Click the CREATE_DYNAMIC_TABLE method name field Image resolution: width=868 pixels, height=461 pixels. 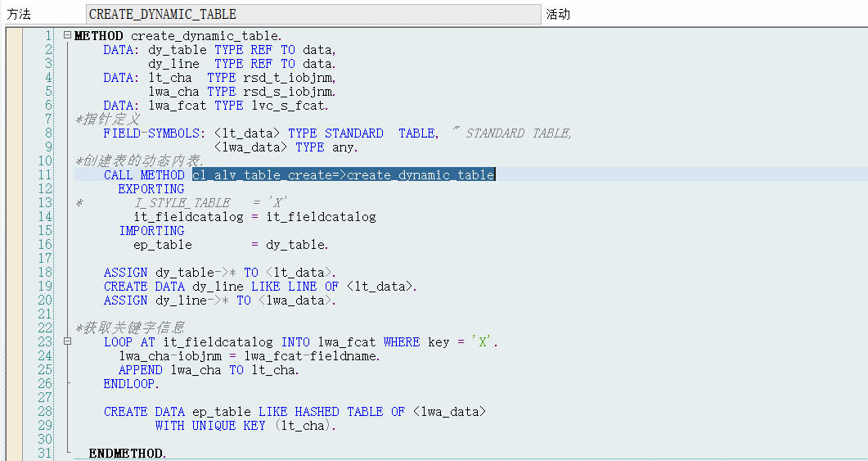click(313, 14)
